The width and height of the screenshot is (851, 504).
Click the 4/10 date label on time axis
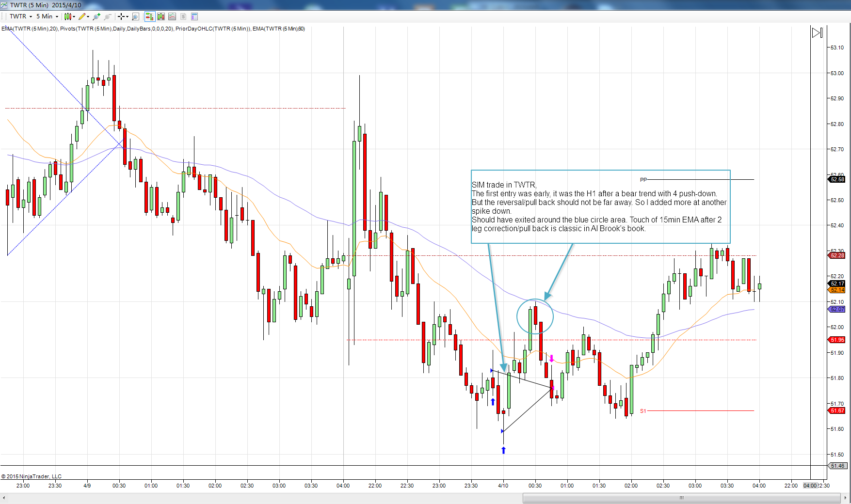tap(503, 486)
